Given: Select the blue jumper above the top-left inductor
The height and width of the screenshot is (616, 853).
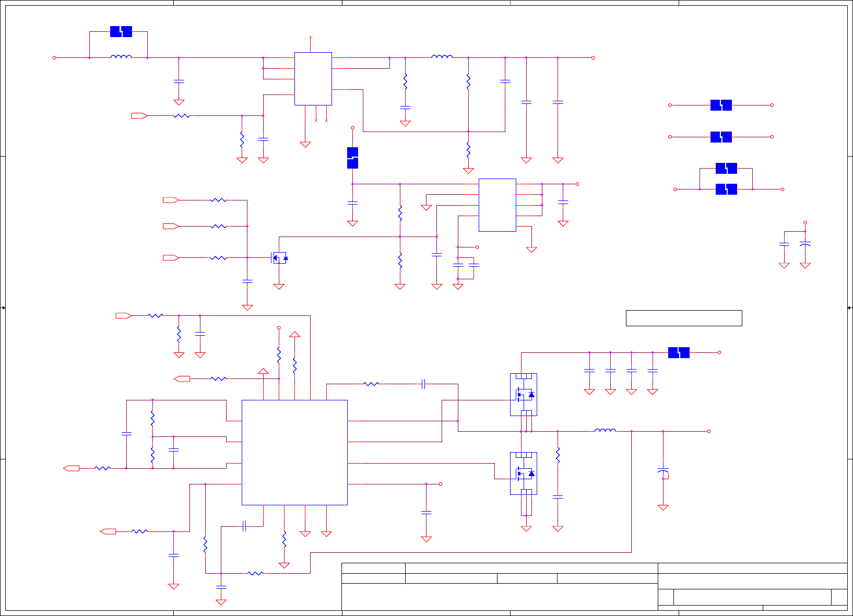Looking at the screenshot, I should point(121,32).
